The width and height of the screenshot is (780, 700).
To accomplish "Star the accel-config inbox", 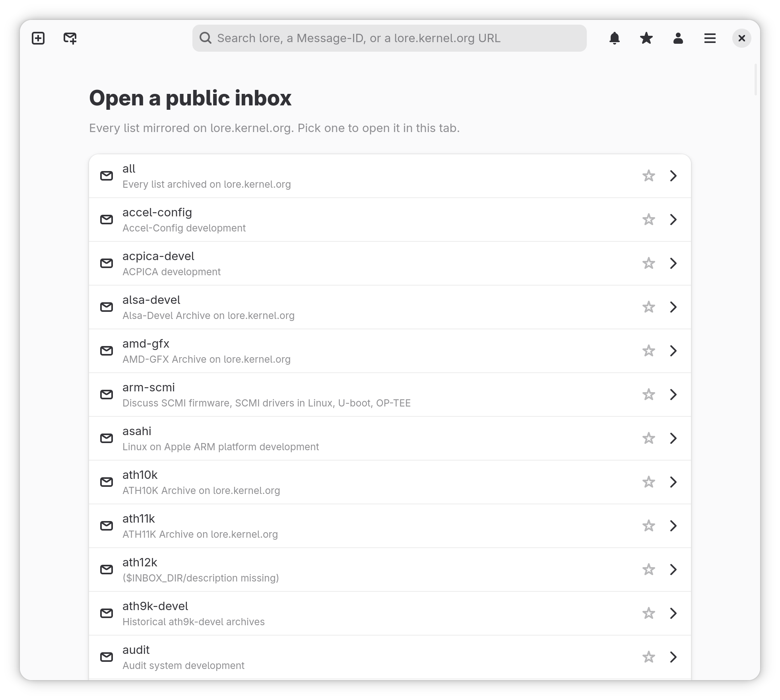I will [649, 220].
